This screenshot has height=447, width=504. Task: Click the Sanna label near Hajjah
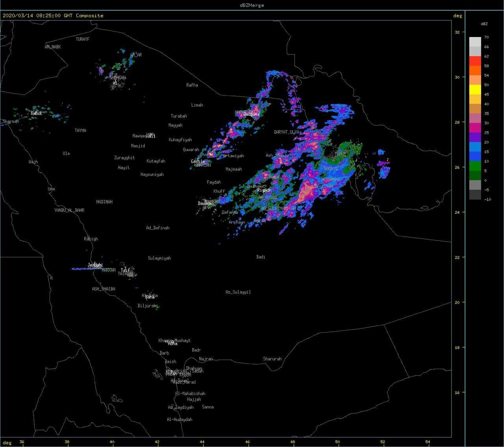[208, 407]
